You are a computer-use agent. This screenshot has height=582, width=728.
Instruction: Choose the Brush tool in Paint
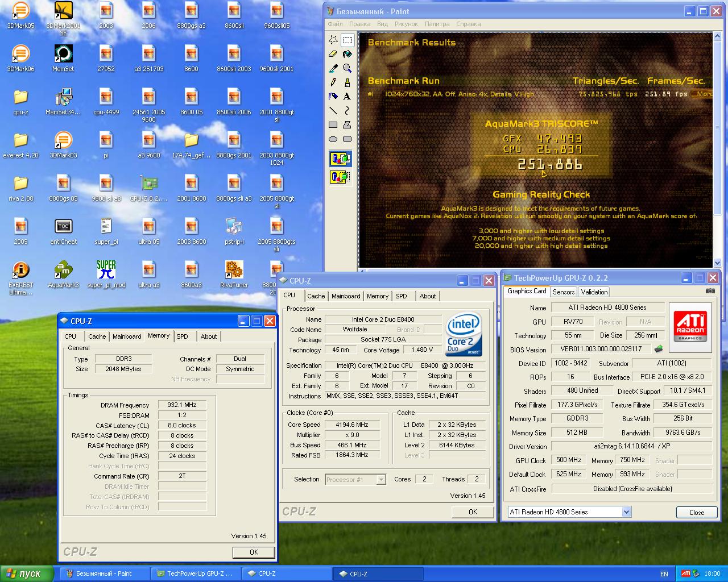pos(348,82)
